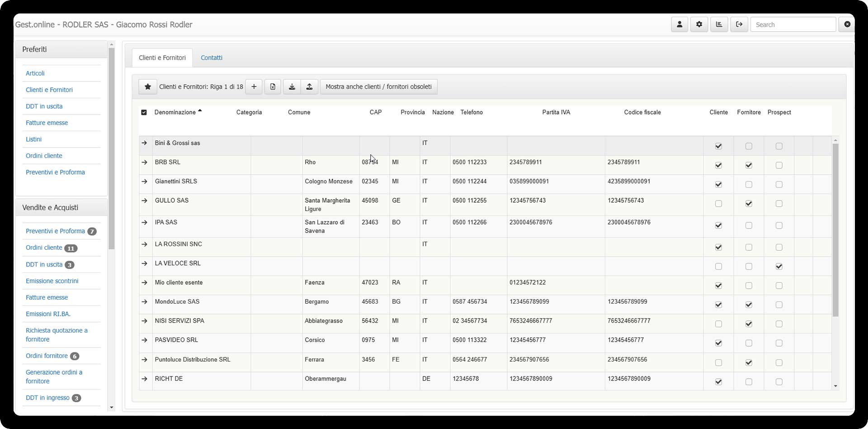The width and height of the screenshot is (868, 429).
Task: Switch to the Contatti tab
Action: click(x=211, y=58)
